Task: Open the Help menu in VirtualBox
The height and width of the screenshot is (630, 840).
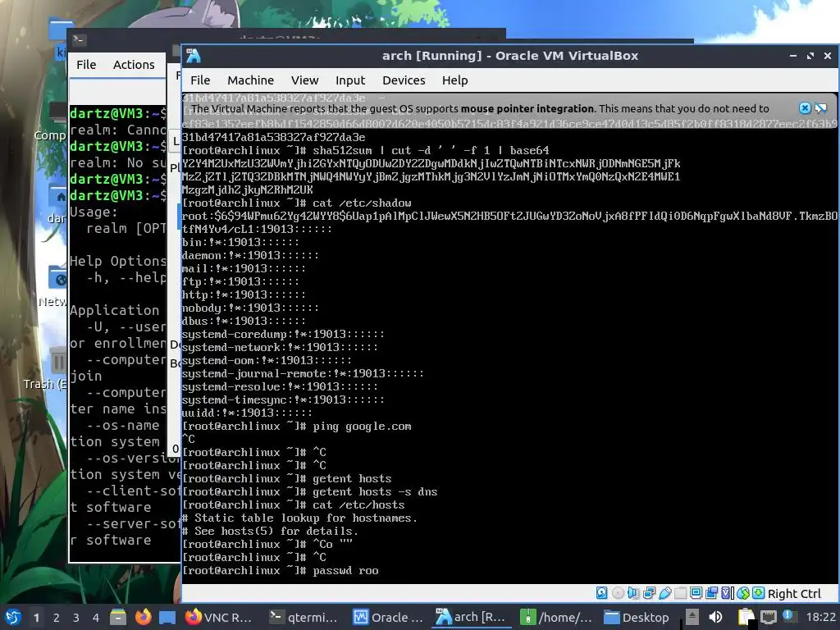Action: (x=454, y=80)
